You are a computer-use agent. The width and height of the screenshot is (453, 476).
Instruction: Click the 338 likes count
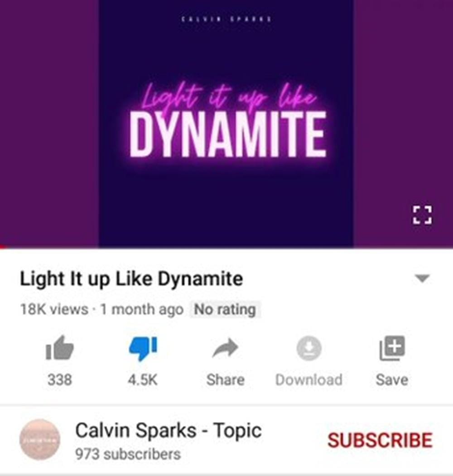click(x=60, y=380)
